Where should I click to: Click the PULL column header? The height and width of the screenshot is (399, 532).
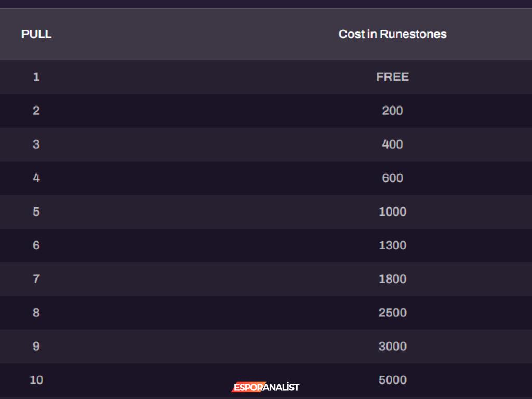pyautogui.click(x=36, y=34)
